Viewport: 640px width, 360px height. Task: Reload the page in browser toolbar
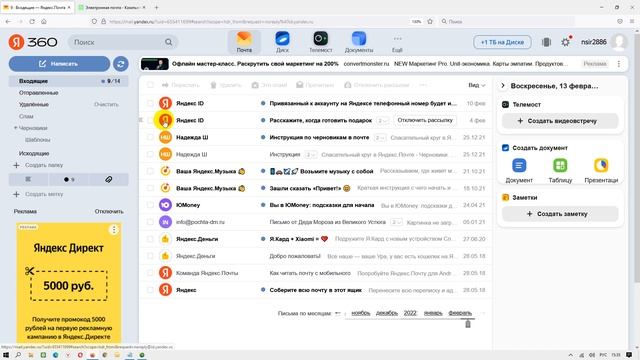(x=32, y=21)
